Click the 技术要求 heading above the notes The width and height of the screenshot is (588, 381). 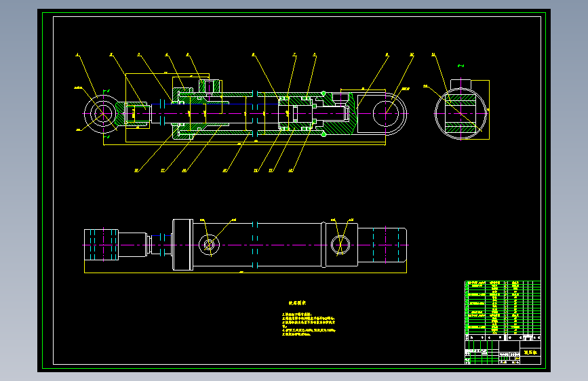(x=297, y=303)
